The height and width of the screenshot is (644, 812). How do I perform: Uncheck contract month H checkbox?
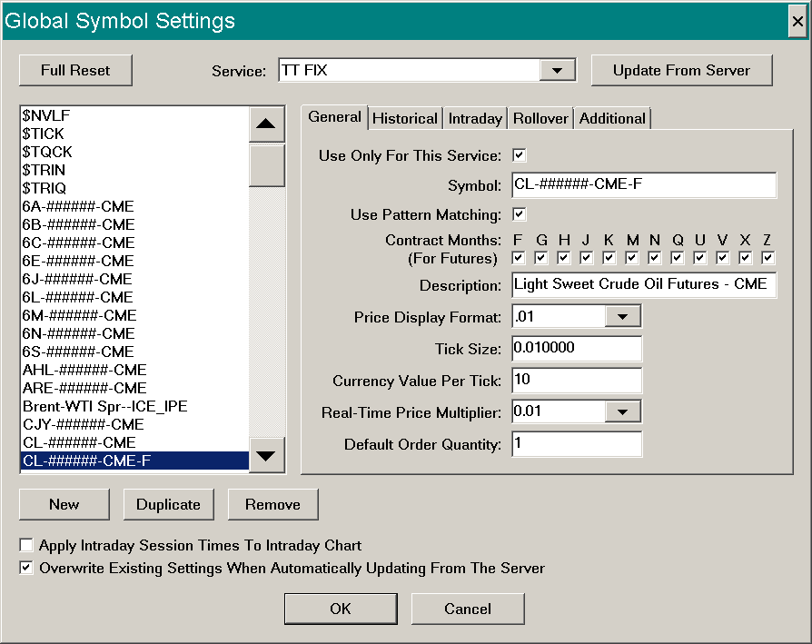pyautogui.click(x=564, y=258)
